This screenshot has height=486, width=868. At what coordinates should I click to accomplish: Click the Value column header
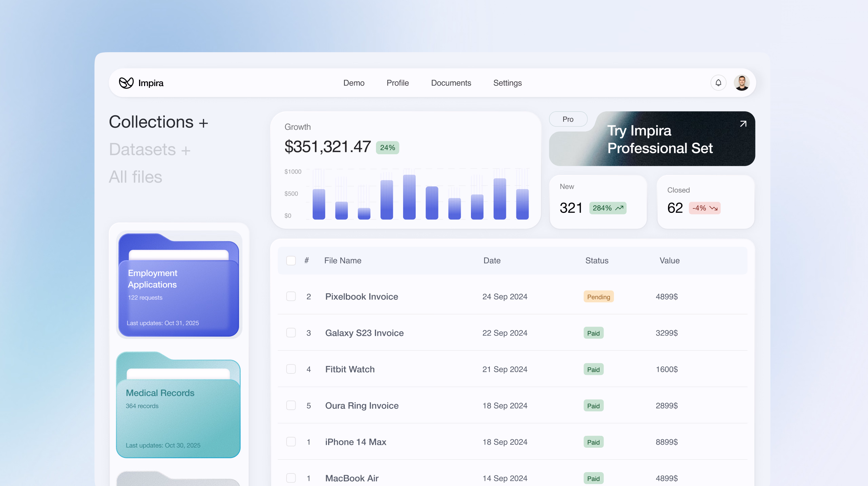point(669,261)
